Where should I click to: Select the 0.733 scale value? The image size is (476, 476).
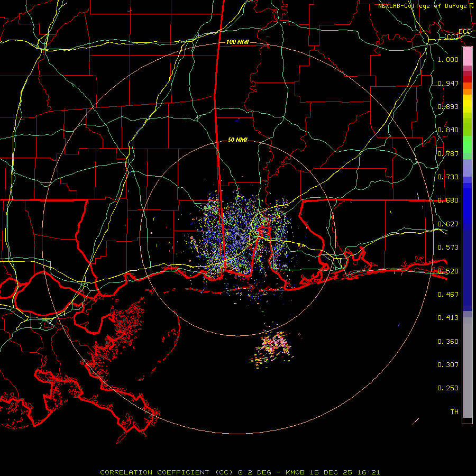click(448, 177)
